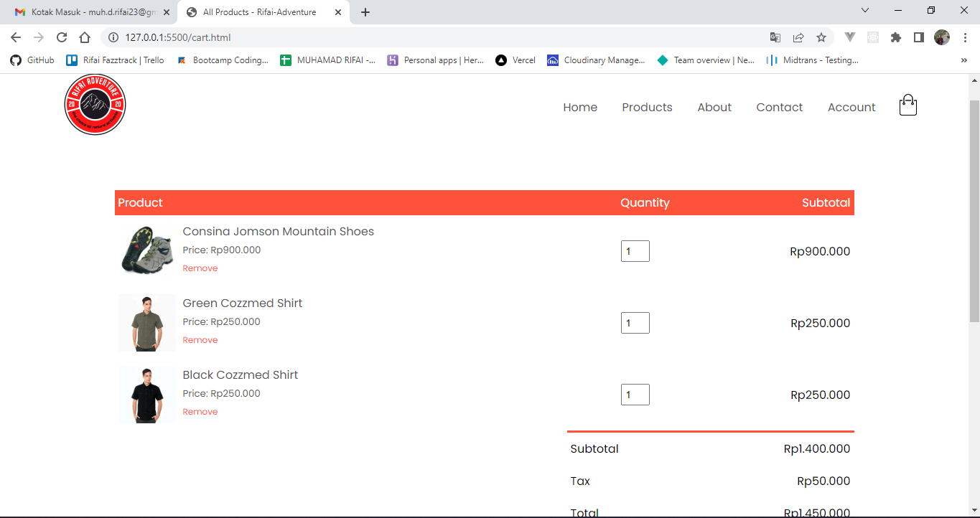Click the Rifai Adventure logo
The image size is (980, 518).
click(95, 105)
